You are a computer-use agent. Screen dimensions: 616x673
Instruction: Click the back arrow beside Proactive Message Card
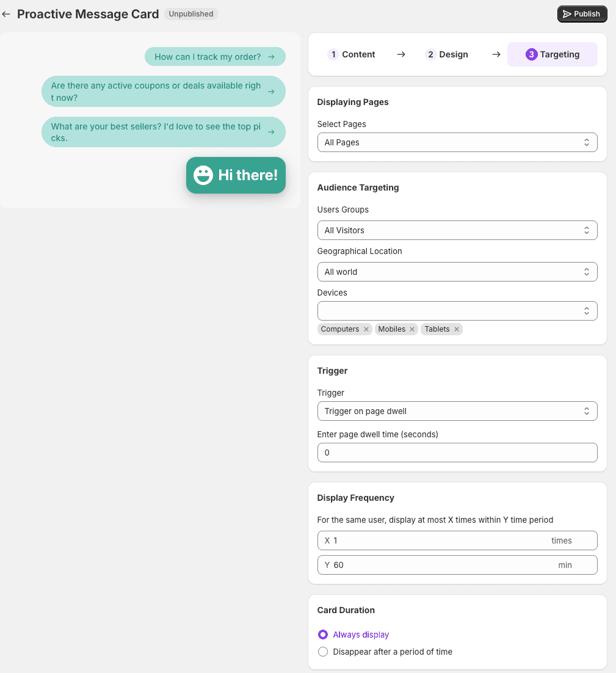point(6,14)
